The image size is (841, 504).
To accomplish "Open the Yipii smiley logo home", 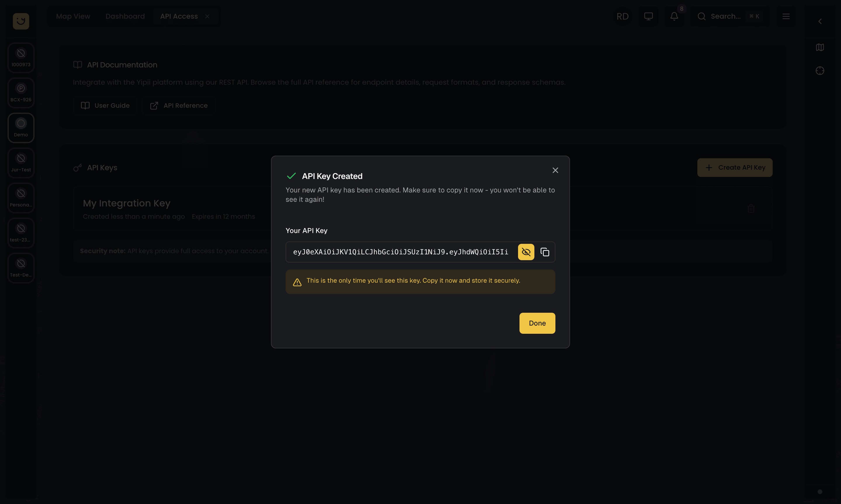I will (x=21, y=21).
